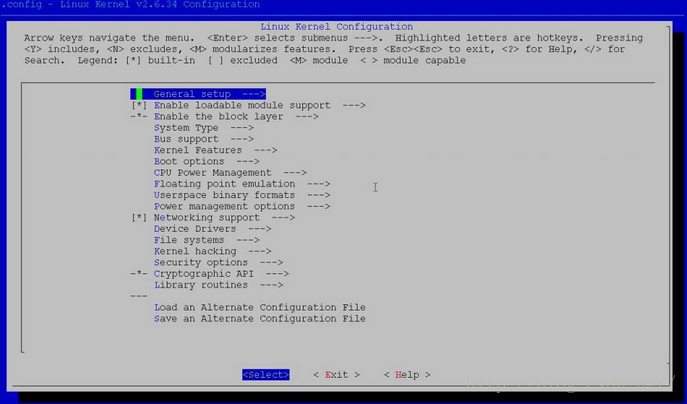This screenshot has height=404, width=687.
Task: Click the green cursor block beside General setup
Action: 139,94
